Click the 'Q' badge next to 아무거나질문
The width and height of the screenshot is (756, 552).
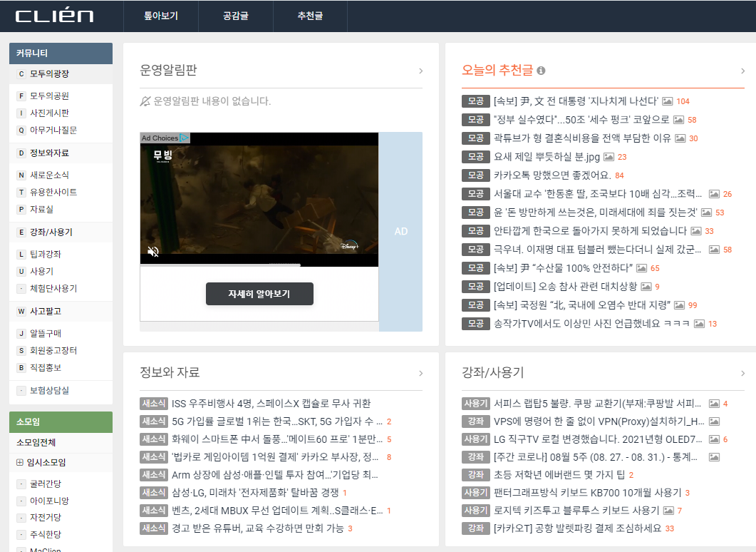click(x=21, y=131)
